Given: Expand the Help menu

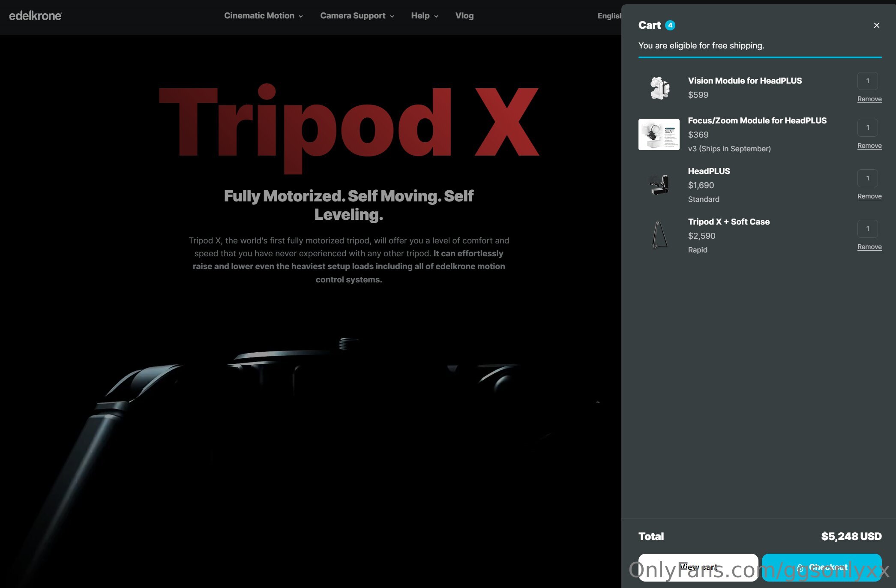Looking at the screenshot, I should click(425, 16).
